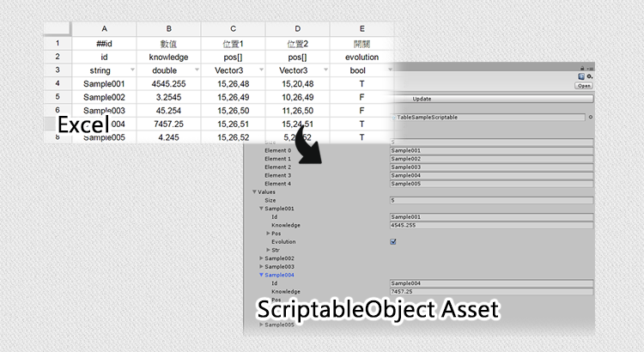Select the '15,20,48' cell in Excel

point(298,84)
